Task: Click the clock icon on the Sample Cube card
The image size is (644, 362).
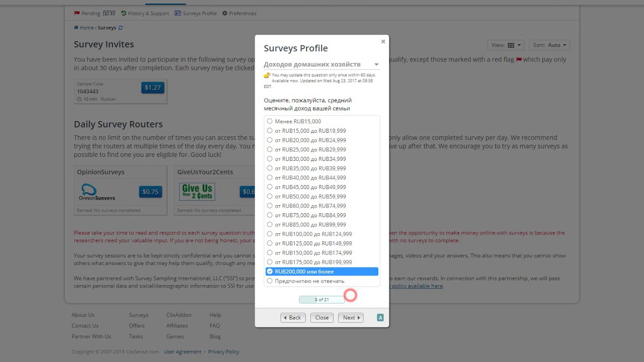Action: 79,99
